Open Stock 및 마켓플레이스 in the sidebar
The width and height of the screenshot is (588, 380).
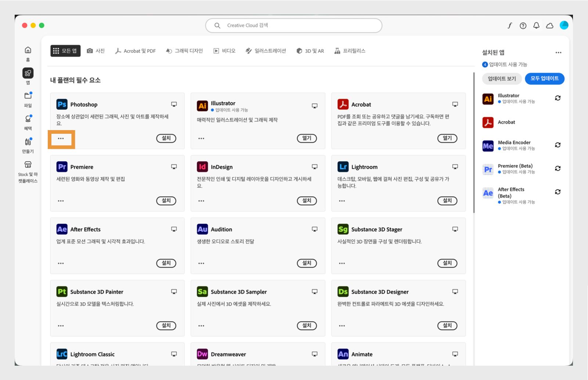tap(28, 172)
